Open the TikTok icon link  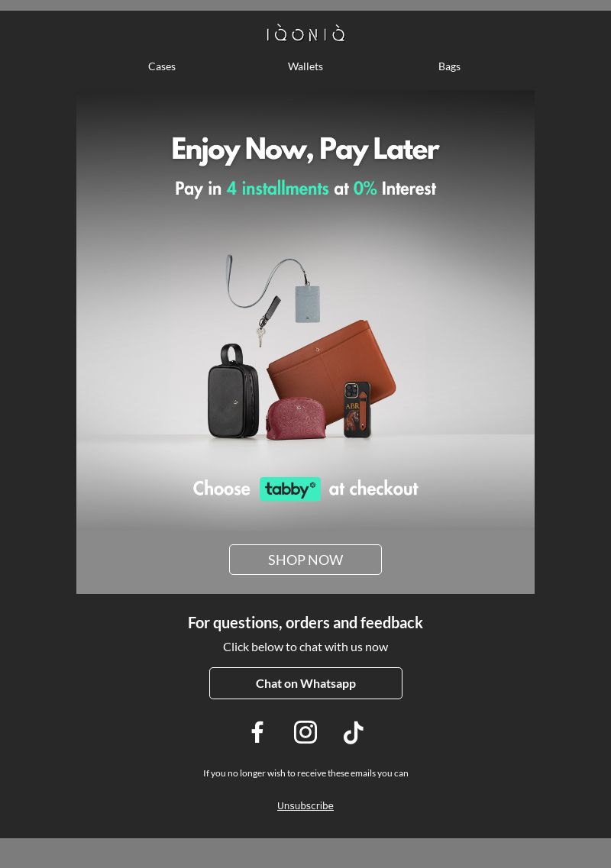point(354,732)
